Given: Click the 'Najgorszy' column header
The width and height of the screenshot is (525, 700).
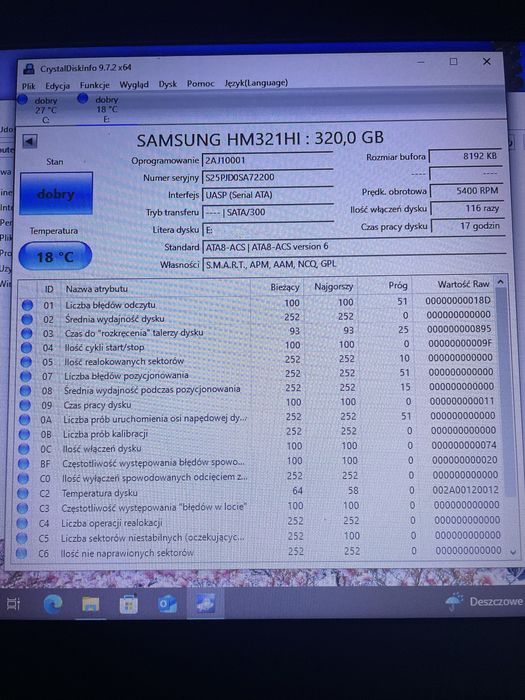Looking at the screenshot, I should tap(333, 287).
